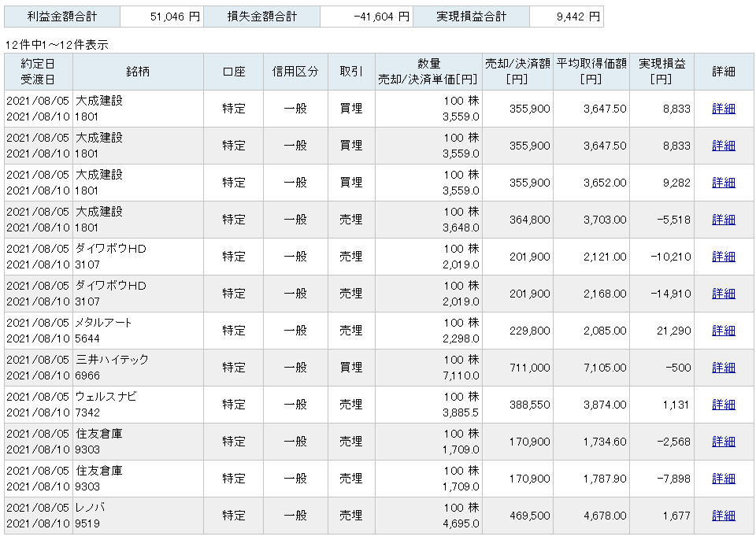
Task: Click settlement amount 364,800
Action: coord(530,220)
